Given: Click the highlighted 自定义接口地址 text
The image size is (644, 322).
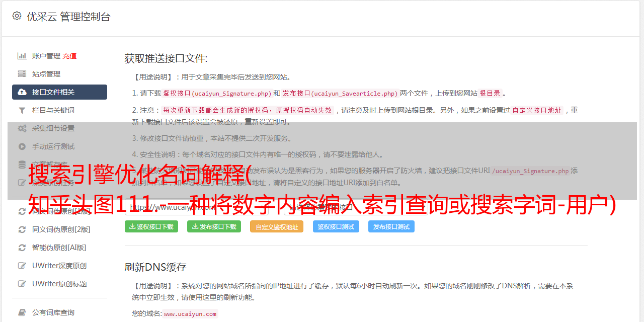Looking at the screenshot, I should click(537, 110).
